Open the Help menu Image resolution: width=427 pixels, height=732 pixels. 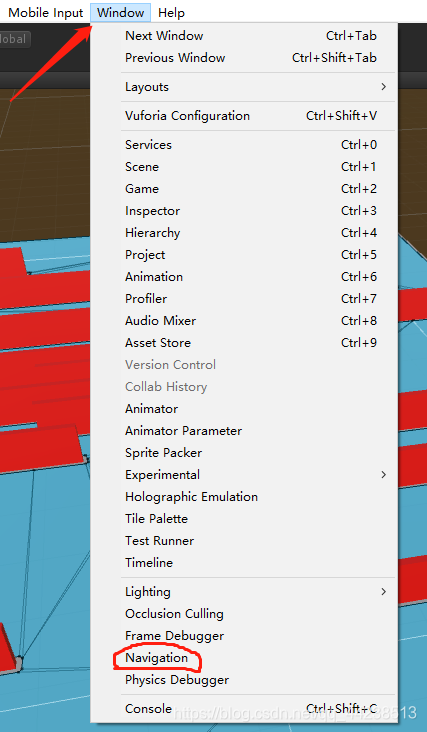click(x=171, y=13)
